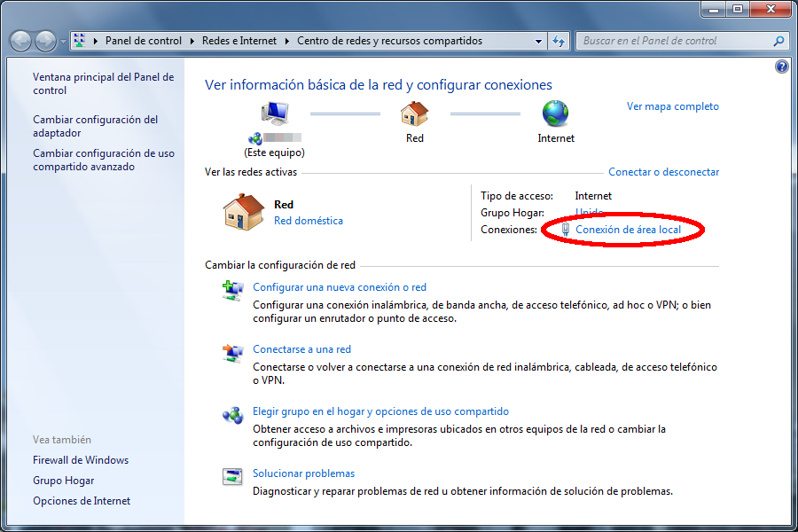Open 'Red doméstica' network type link
Screen dimensions: 798x532
pos(309,221)
